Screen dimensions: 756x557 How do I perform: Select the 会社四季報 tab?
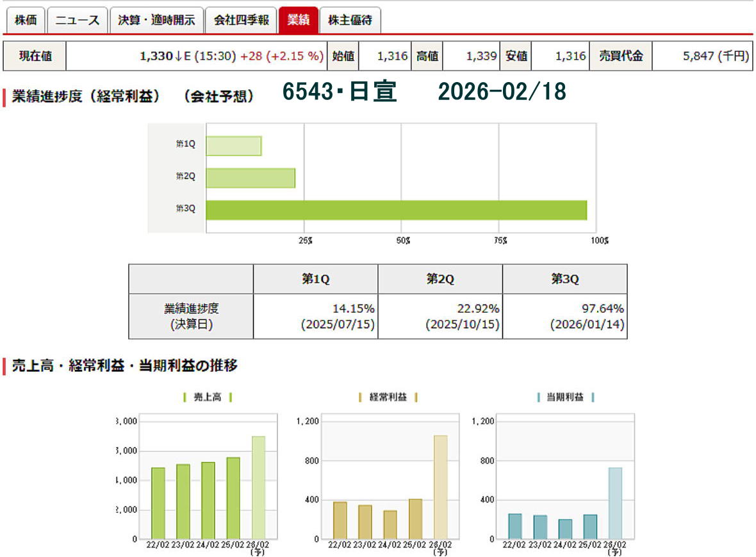click(x=241, y=21)
